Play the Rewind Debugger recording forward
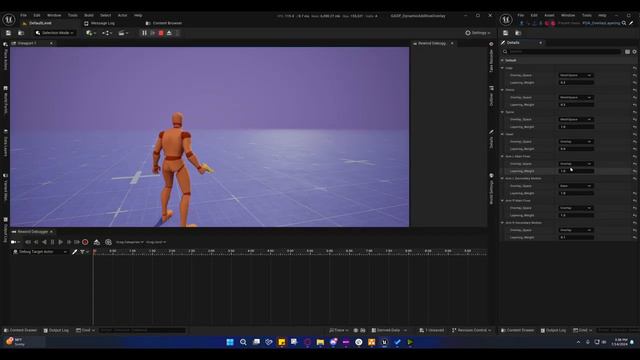 click(60, 242)
